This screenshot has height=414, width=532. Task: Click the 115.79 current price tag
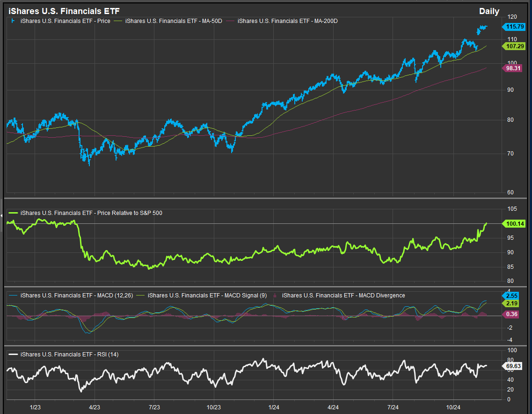514,27
